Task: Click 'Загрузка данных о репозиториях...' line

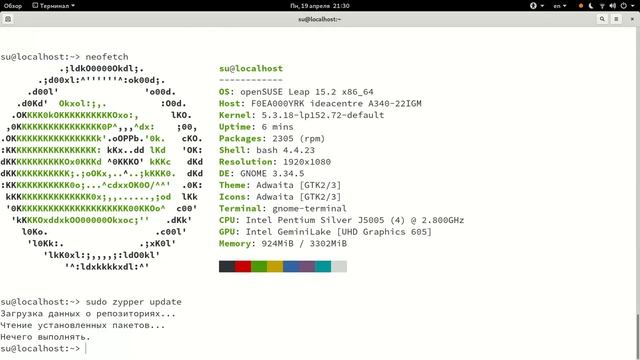Action: tap(88, 314)
